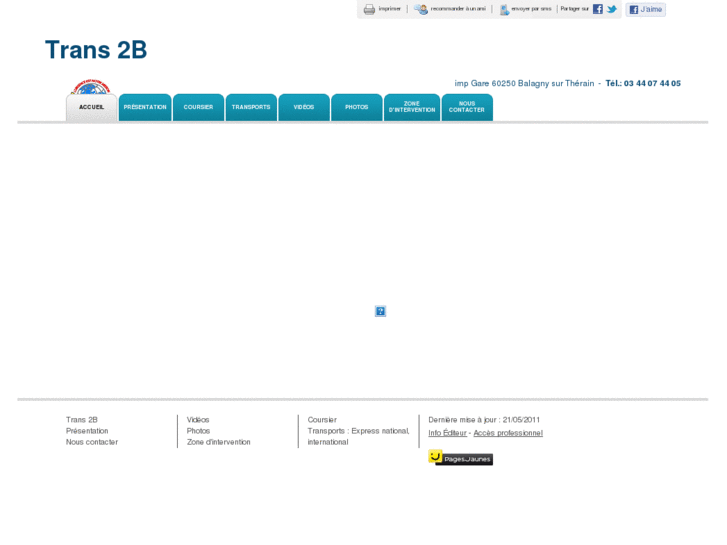The width and height of the screenshot is (727, 545).
Task: Click the Partager sur label
Action: [x=574, y=9]
